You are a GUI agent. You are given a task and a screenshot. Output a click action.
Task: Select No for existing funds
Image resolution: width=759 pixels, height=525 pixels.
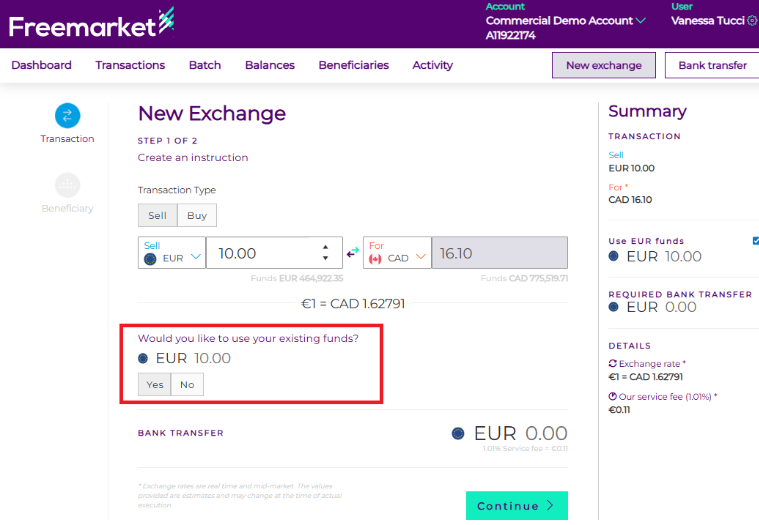point(187,384)
